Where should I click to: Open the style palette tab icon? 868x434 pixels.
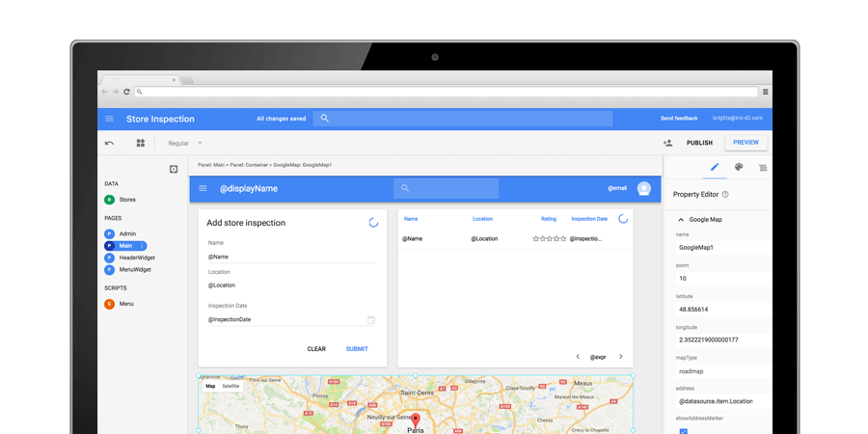(739, 167)
